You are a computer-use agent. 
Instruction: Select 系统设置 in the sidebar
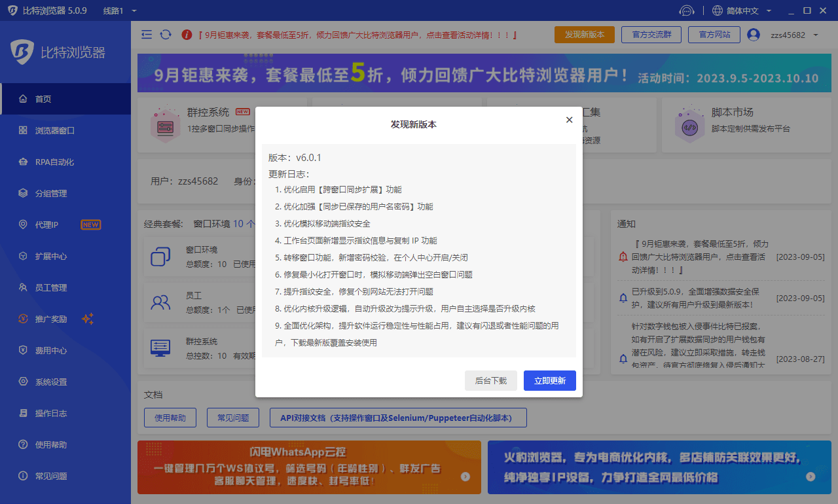tap(51, 382)
